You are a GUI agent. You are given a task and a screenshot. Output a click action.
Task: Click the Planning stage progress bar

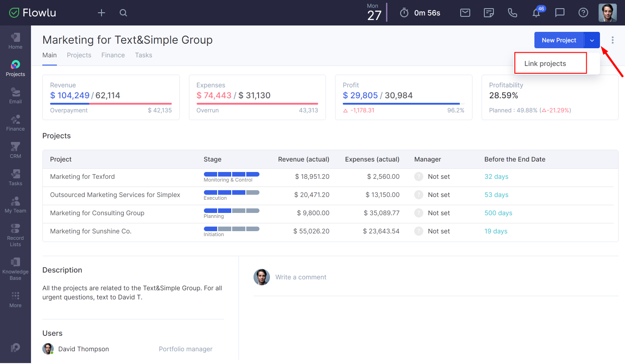pos(232,211)
